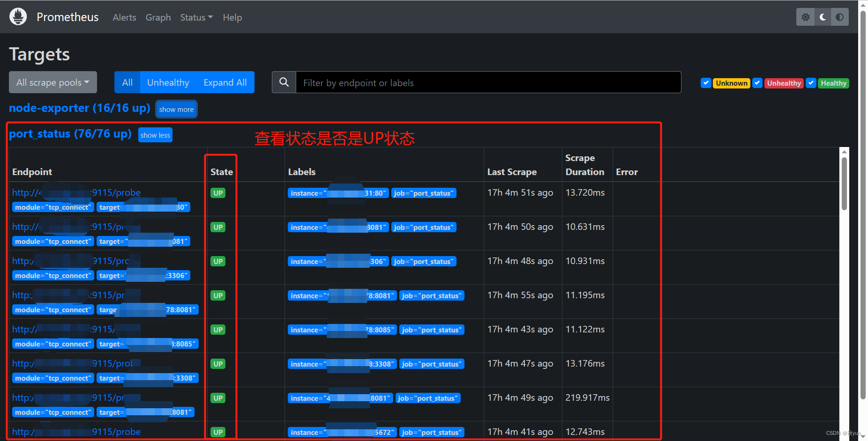Click instance label ending 5672
Screen dimensions: 868x441
[x=341, y=433]
